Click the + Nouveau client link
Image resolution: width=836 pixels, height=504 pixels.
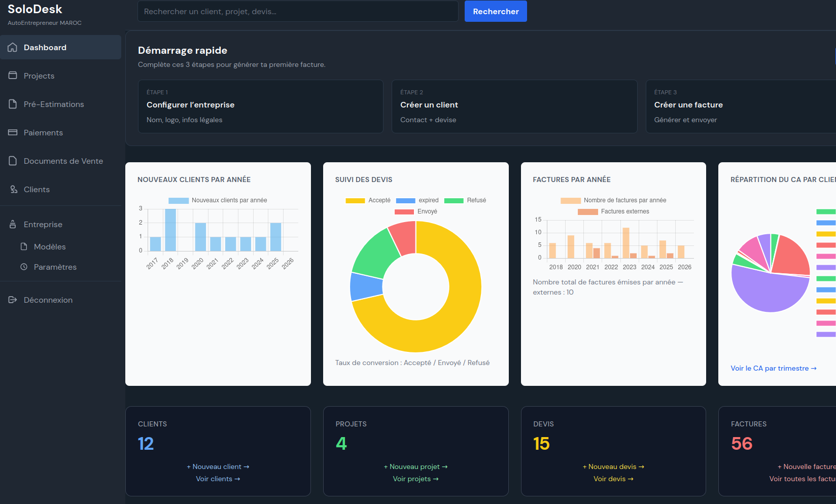218,466
